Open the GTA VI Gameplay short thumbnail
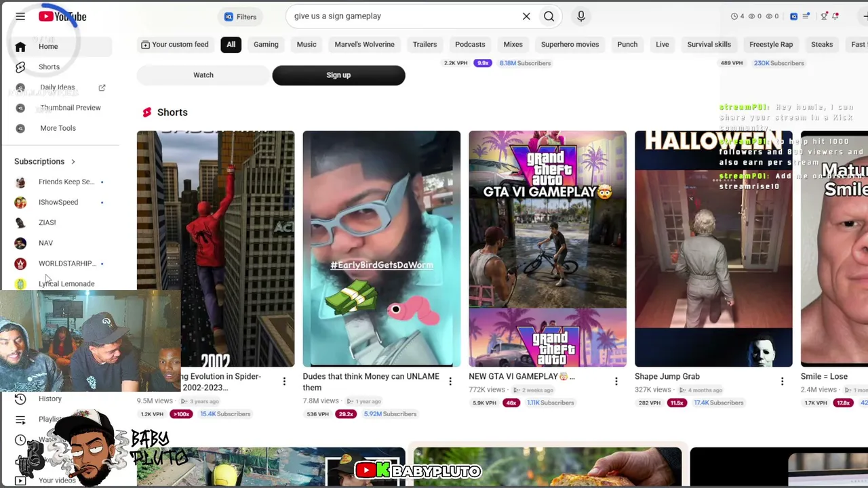 click(548, 249)
